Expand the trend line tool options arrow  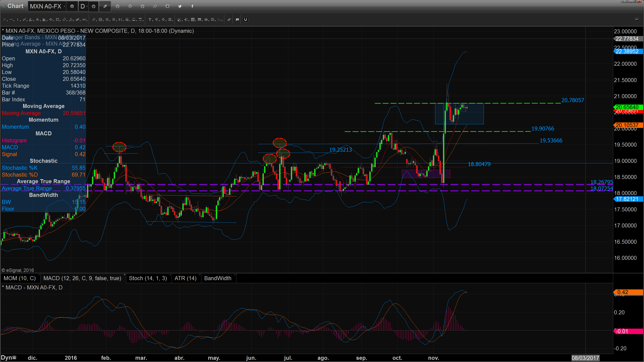pyautogui.click(x=7, y=21)
